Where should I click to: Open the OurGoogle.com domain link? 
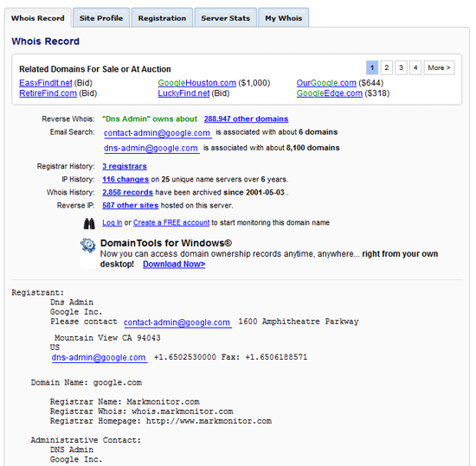coord(326,83)
